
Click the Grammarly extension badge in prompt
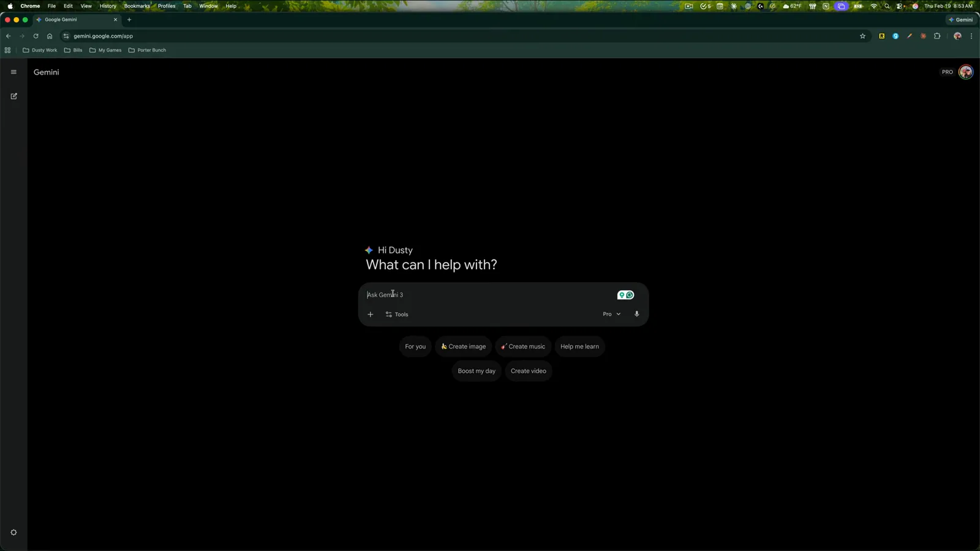[x=625, y=295]
